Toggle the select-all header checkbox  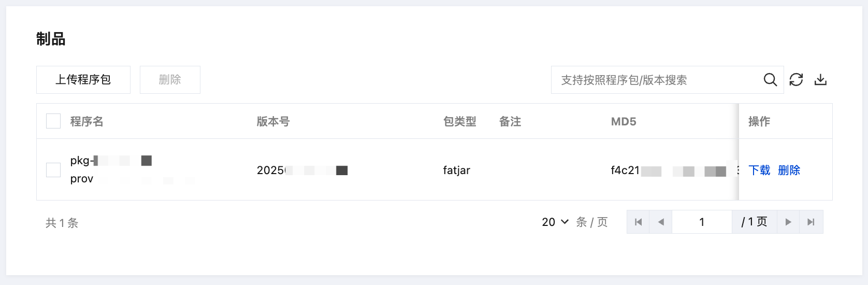pos(53,121)
